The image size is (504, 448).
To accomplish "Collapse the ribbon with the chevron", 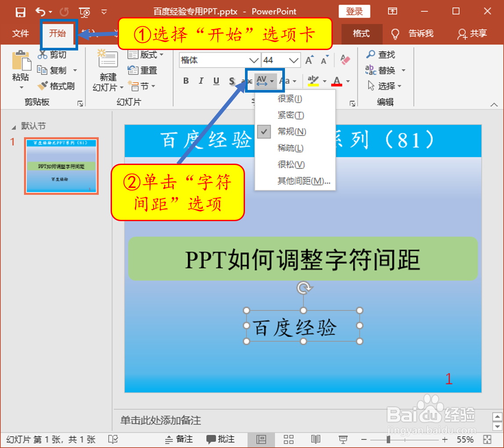I will click(x=494, y=105).
